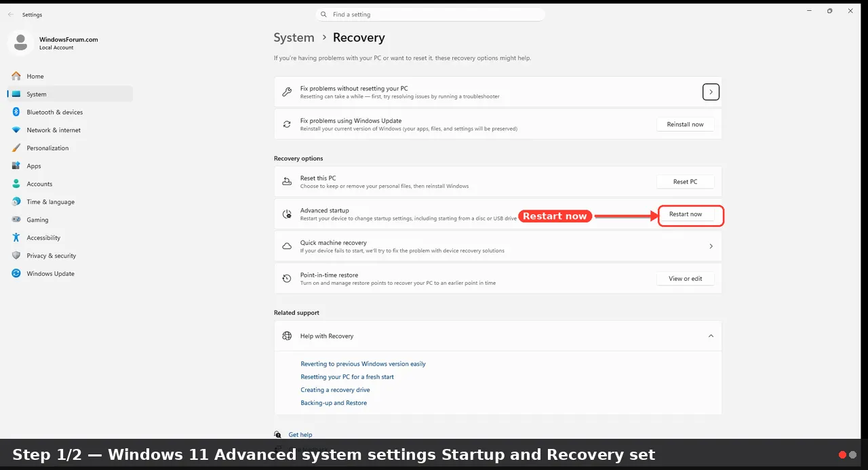The width and height of the screenshot is (868, 470).
Task: Click the Advanced startup icon
Action: [x=287, y=214]
